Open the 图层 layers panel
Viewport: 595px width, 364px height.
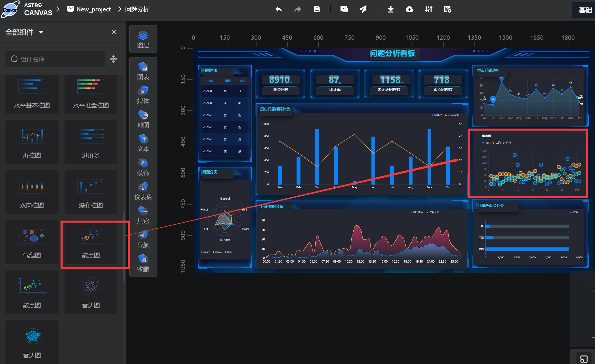(143, 39)
